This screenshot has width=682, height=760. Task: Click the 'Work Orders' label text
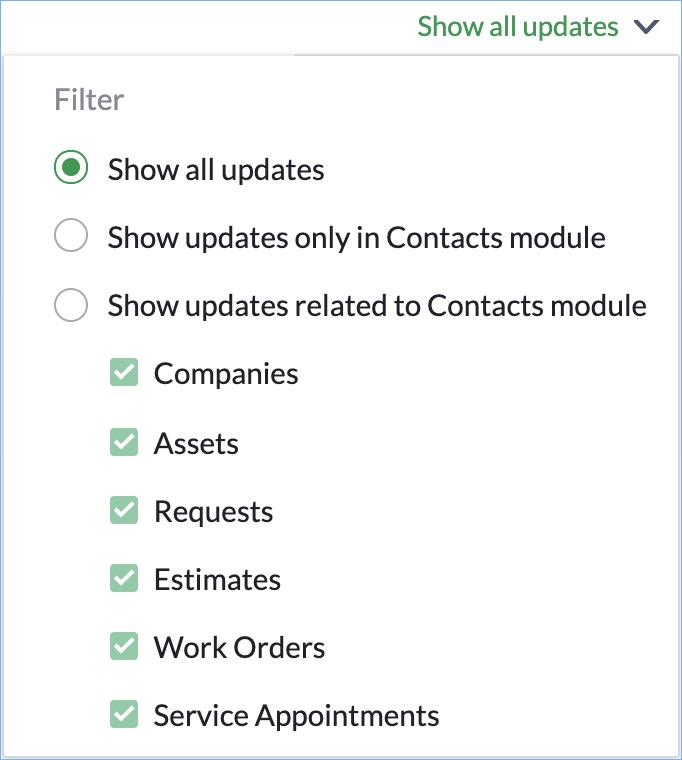[x=239, y=647]
